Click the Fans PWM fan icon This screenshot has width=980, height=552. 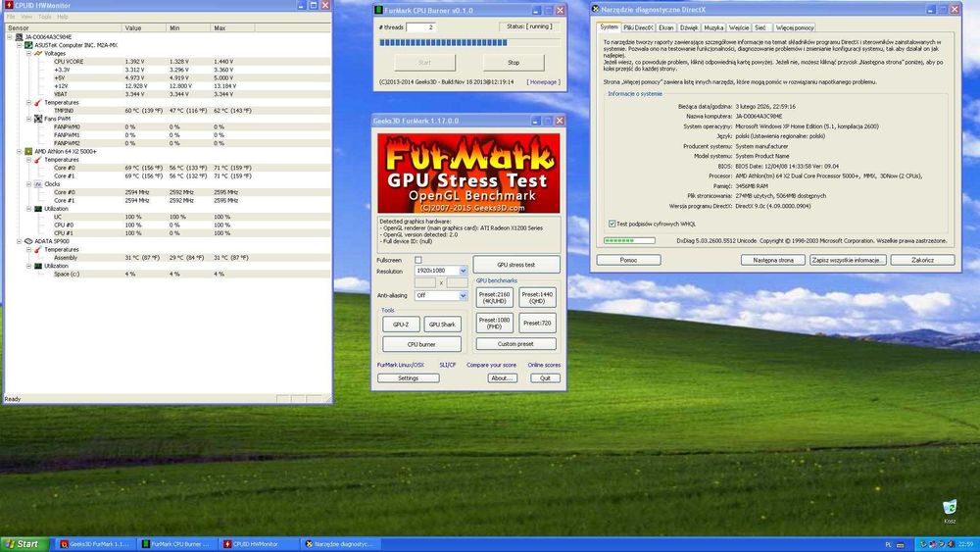(x=38, y=119)
